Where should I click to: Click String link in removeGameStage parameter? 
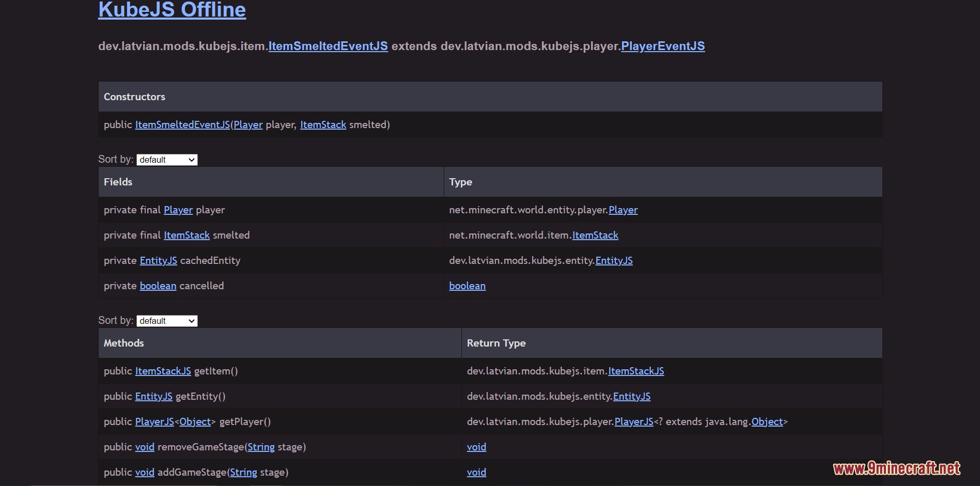pyautogui.click(x=261, y=447)
